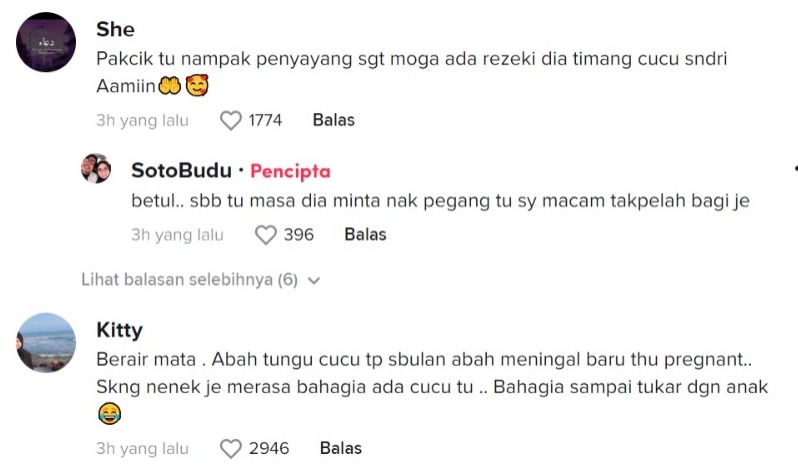Like Kitty's comment with heart icon
This screenshot has height=469, width=798.
(231, 448)
